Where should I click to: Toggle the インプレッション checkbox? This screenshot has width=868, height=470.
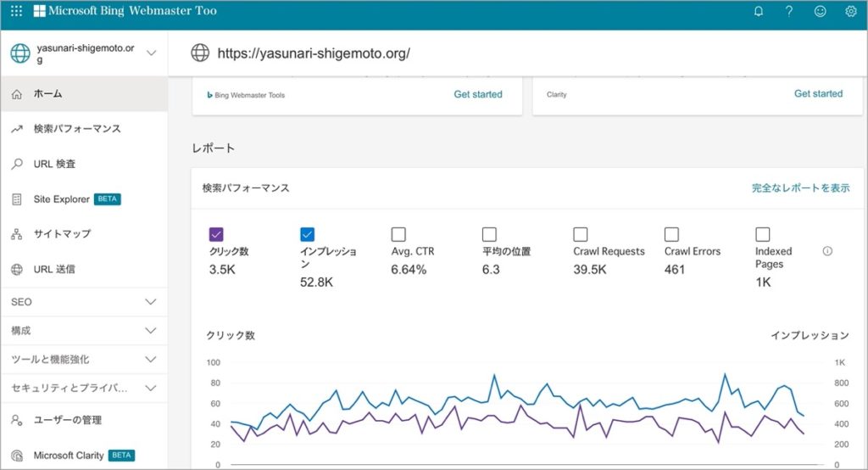coord(307,234)
